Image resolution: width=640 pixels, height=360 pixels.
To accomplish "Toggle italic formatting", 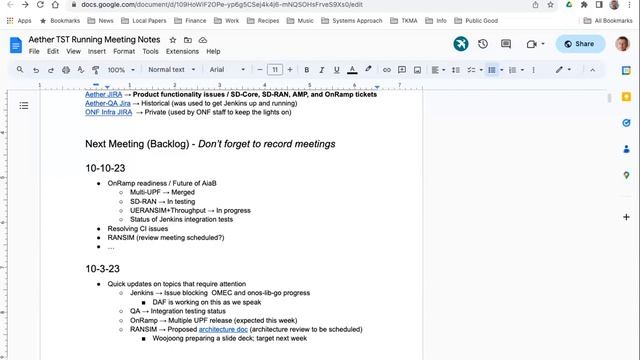I will (322, 70).
